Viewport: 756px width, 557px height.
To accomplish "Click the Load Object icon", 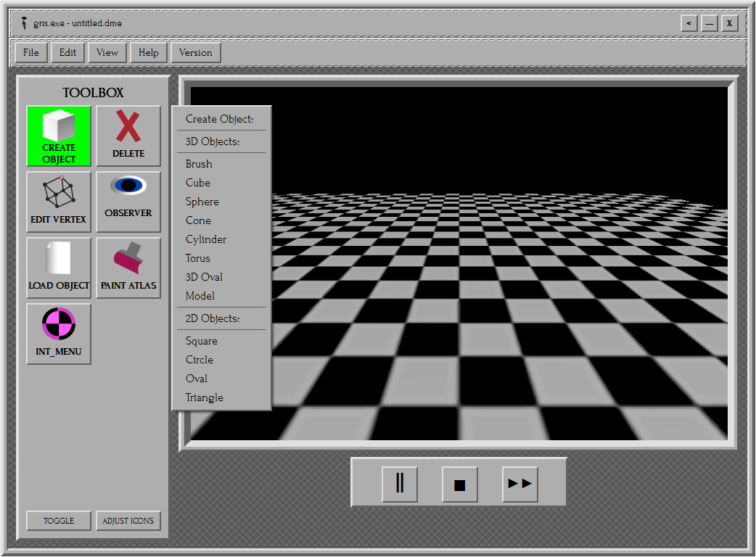I will (x=58, y=268).
